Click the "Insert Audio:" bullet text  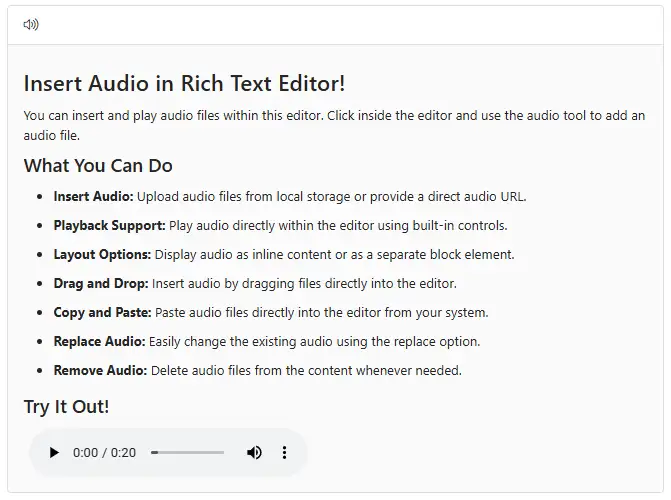click(93, 196)
